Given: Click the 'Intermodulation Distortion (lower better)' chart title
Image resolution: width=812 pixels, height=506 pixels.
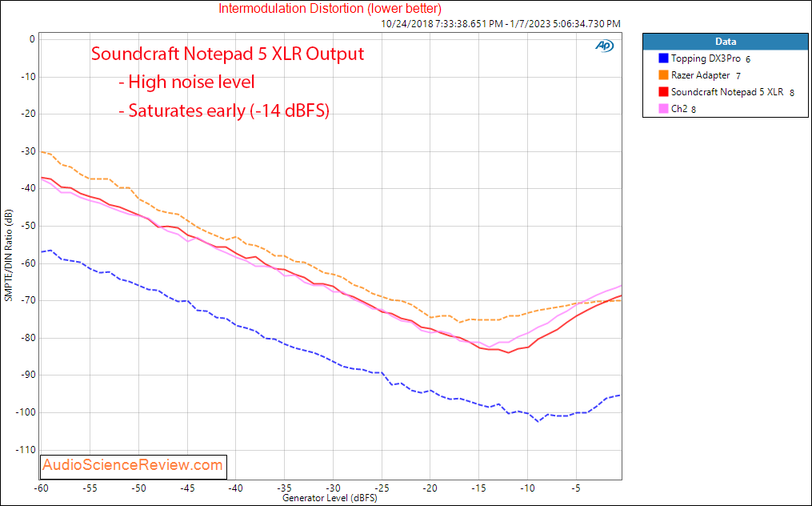Looking at the screenshot, I should 330,8.
